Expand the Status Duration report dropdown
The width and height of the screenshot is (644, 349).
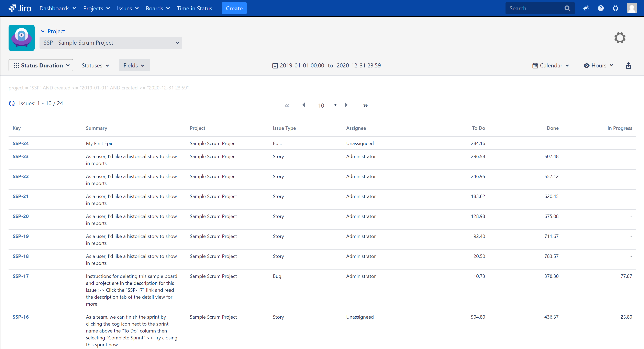41,65
